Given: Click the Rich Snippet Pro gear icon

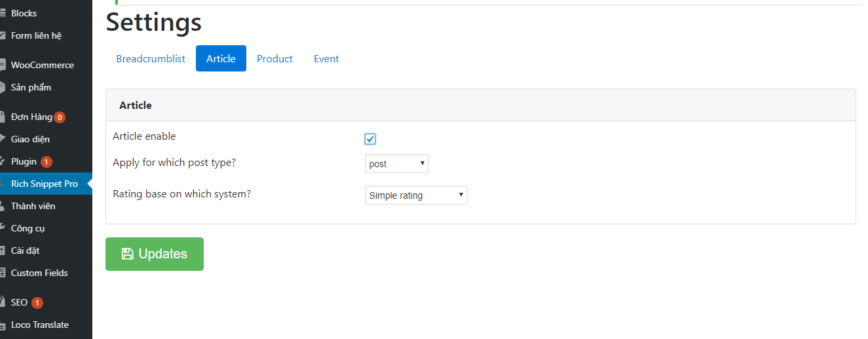Looking at the screenshot, I should 3,184.
